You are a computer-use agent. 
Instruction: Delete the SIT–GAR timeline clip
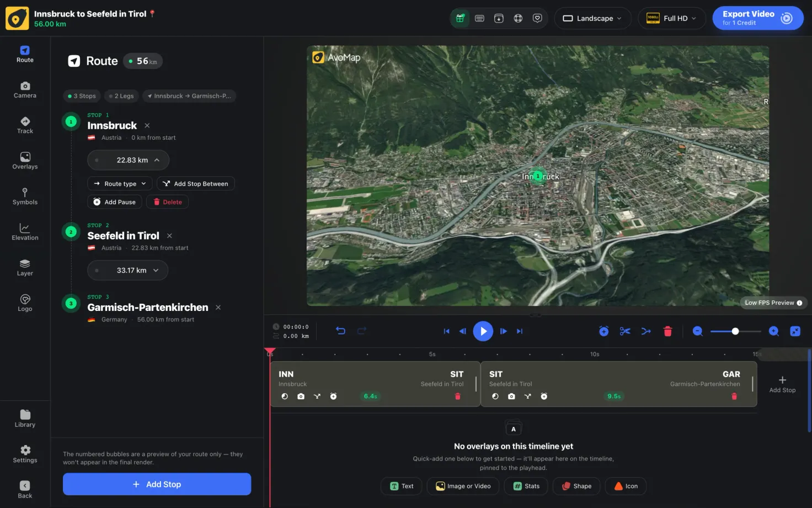pyautogui.click(x=734, y=396)
